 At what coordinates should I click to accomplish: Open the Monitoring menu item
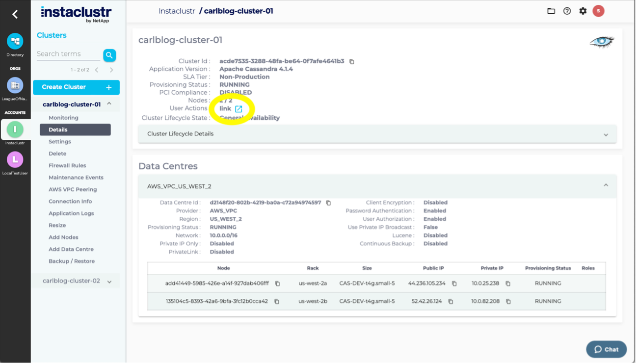(63, 118)
